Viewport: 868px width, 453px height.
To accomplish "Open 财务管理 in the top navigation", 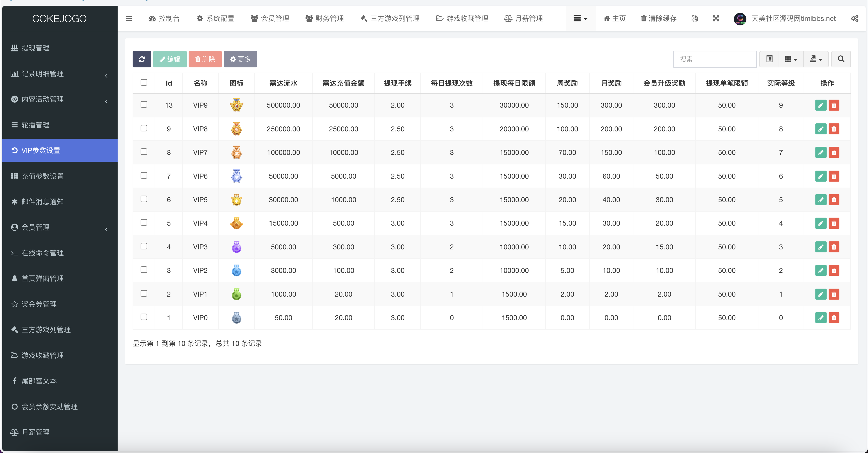I will pyautogui.click(x=324, y=19).
